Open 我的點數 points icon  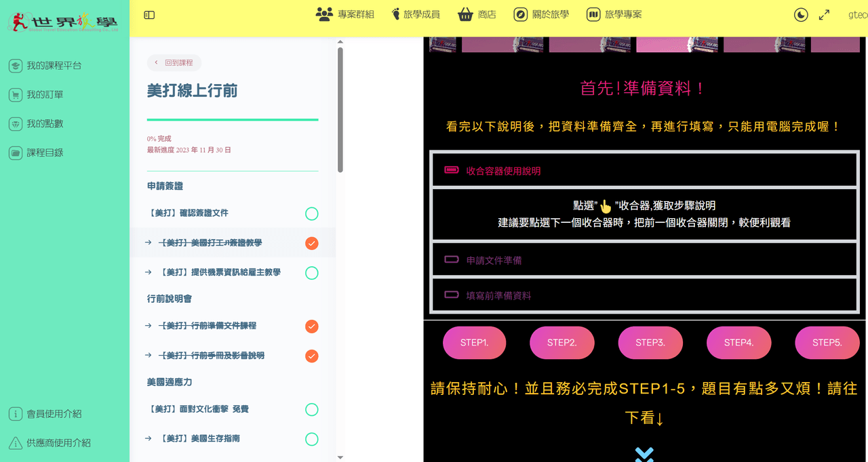pyautogui.click(x=15, y=124)
